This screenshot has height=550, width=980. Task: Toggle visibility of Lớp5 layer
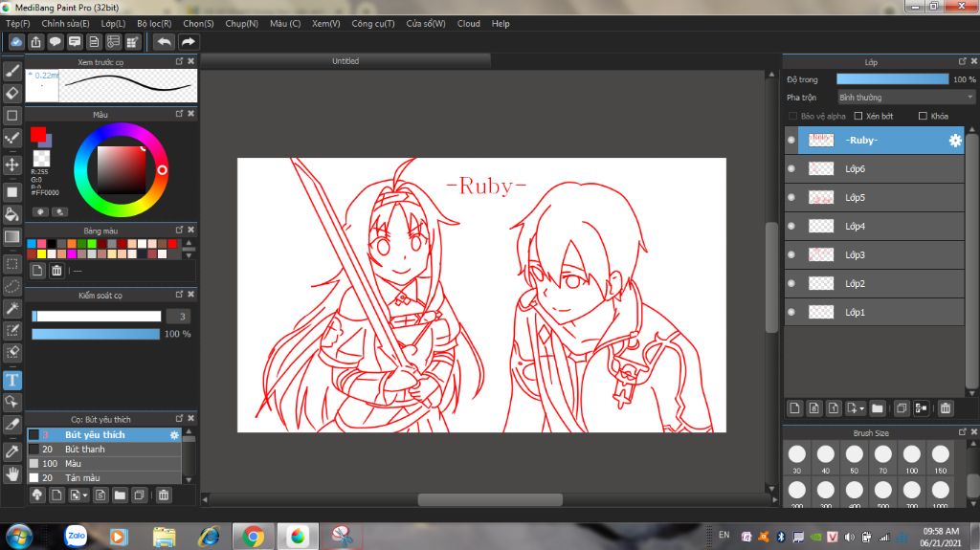tap(791, 197)
